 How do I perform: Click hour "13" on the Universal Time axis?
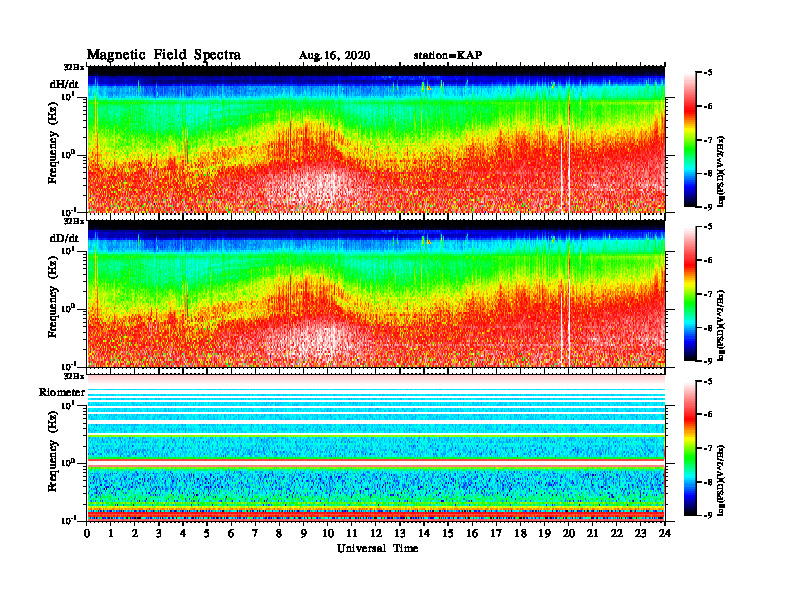[x=400, y=534]
